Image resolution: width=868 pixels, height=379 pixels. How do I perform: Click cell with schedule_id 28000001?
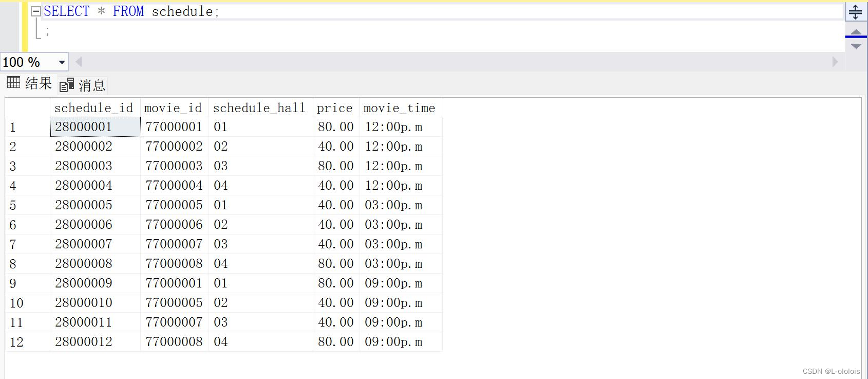[95, 127]
